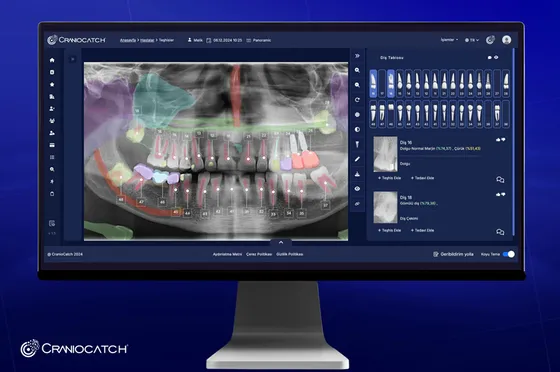
Task: Go to Hastalar in the breadcrumb
Action: click(x=147, y=40)
